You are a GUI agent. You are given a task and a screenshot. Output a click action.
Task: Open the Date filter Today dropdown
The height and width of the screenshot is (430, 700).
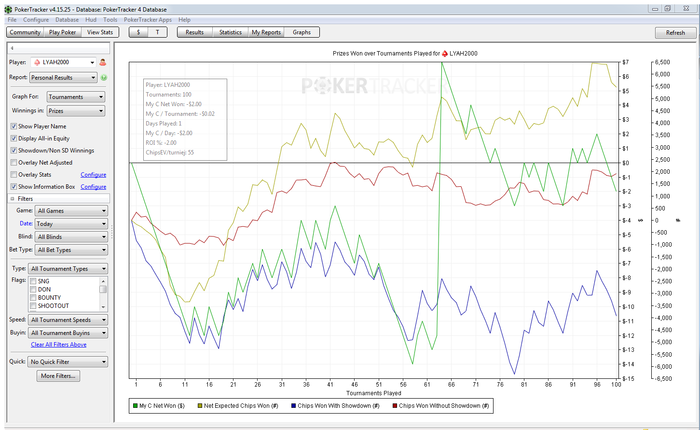(x=71, y=224)
